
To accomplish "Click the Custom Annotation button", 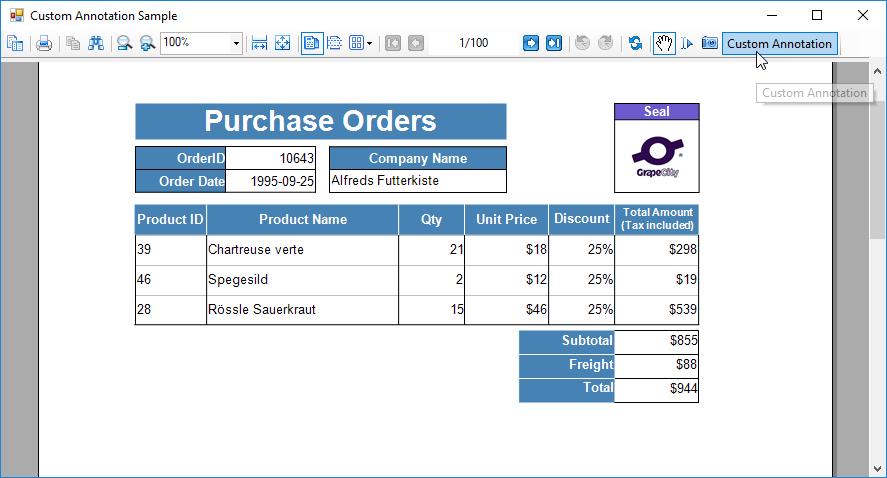I will tap(779, 44).
